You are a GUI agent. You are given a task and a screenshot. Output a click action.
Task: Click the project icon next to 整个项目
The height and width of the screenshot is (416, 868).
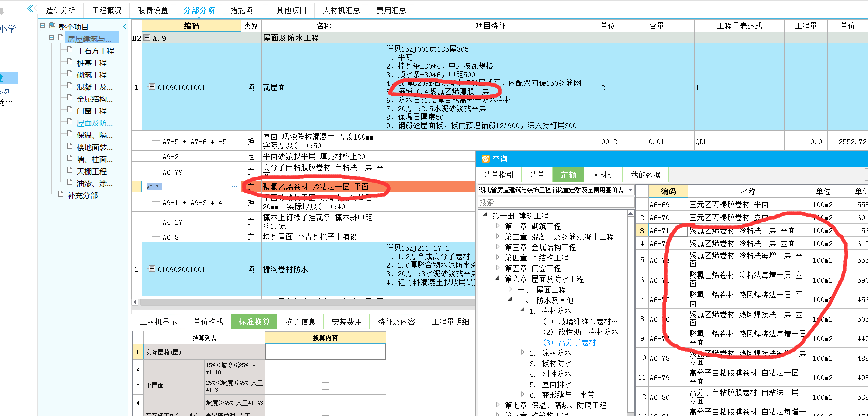52,26
